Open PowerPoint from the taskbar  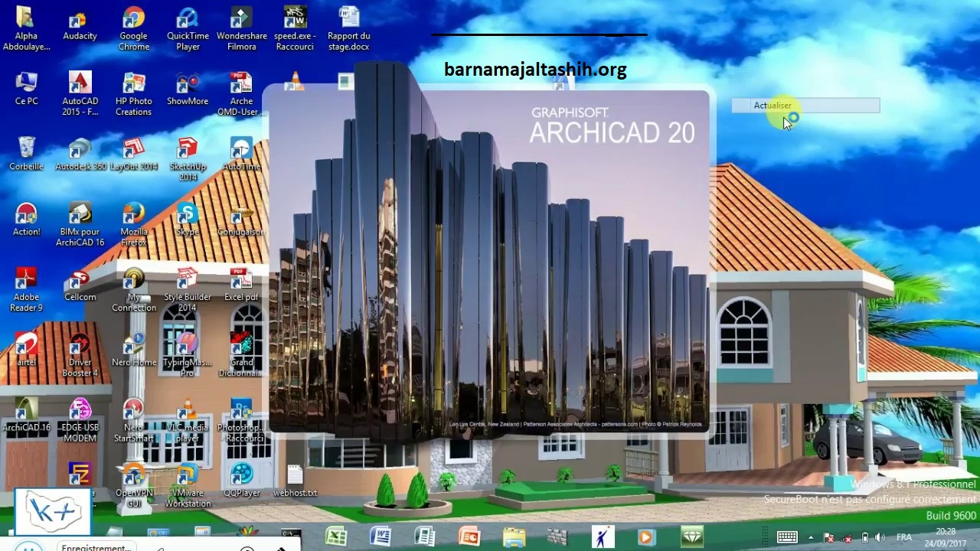[469, 537]
